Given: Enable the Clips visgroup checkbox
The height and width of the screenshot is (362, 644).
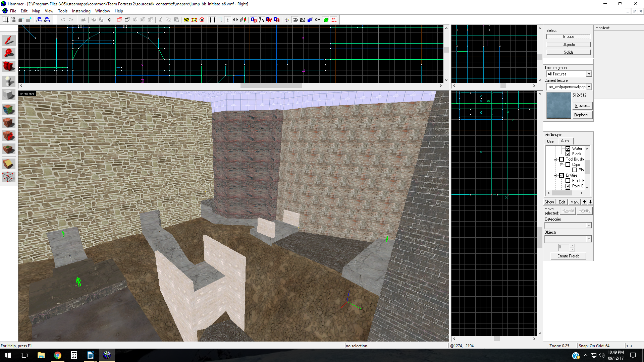Looking at the screenshot, I should pos(568,165).
